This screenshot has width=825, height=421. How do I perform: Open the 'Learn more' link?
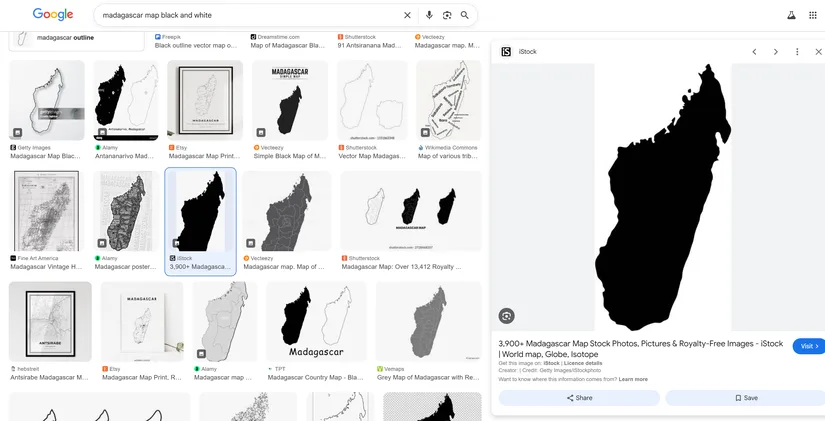click(x=633, y=379)
